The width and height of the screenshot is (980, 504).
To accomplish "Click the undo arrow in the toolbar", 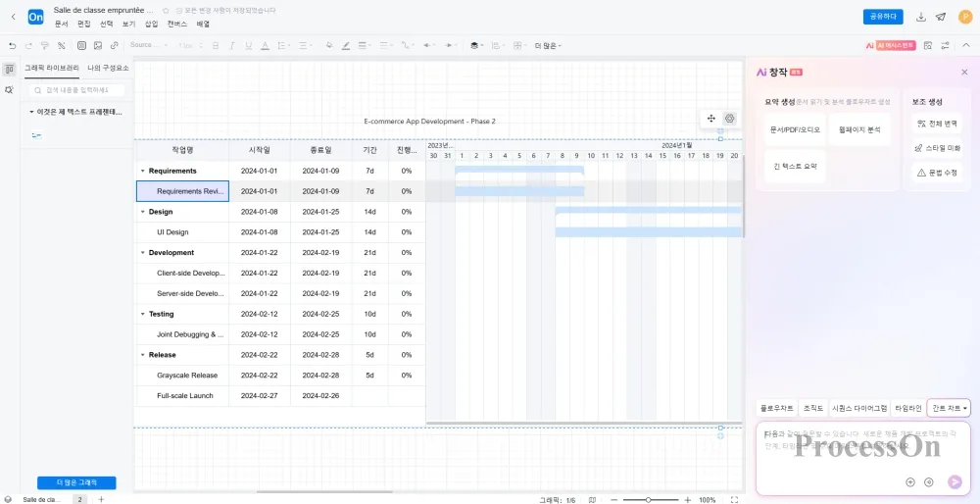I will pyautogui.click(x=13, y=45).
